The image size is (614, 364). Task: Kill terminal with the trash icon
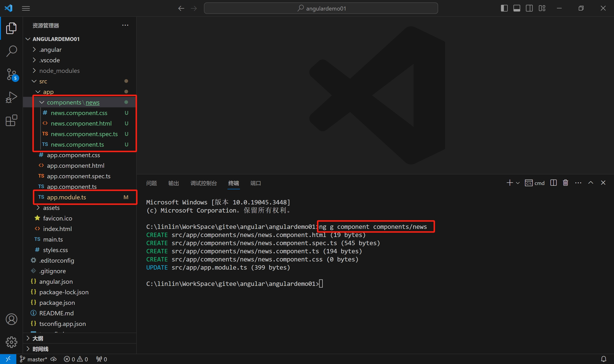(565, 183)
